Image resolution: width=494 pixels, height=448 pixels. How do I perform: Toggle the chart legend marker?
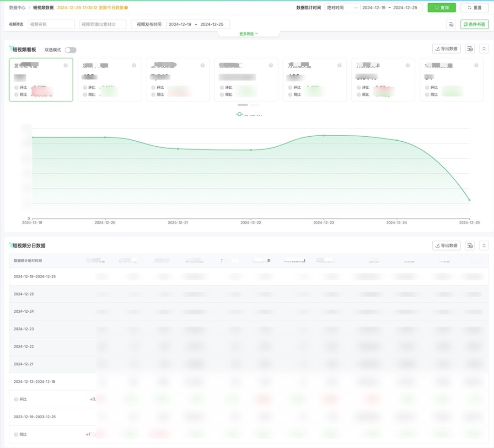click(x=239, y=114)
